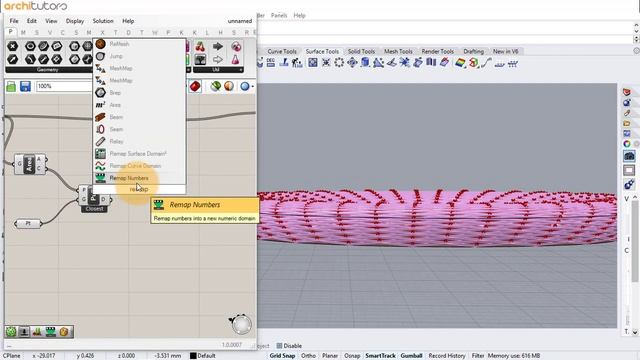Toggle Record History in status bar
This screenshot has width=640, height=360.
pos(447,356)
